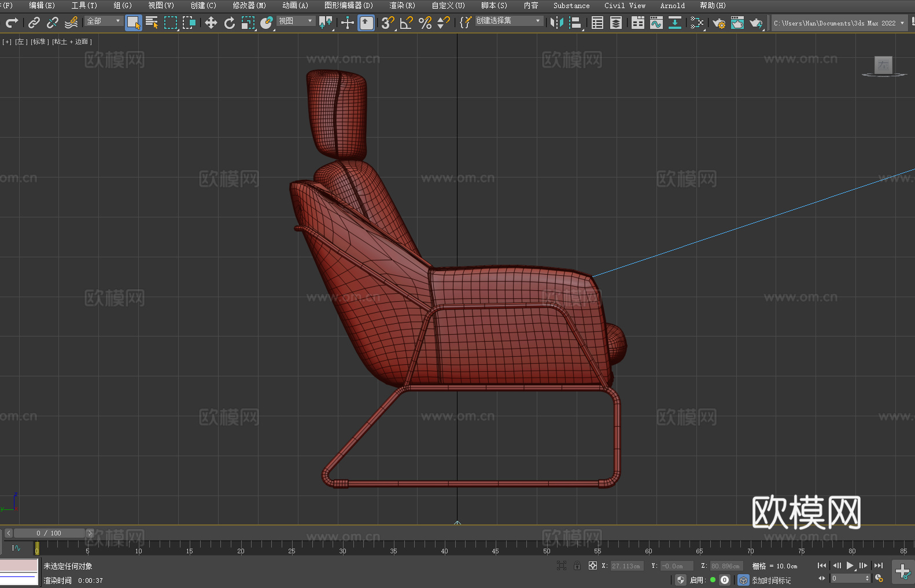Click the Redo arrow icon
The width and height of the screenshot is (915, 588).
pos(12,23)
